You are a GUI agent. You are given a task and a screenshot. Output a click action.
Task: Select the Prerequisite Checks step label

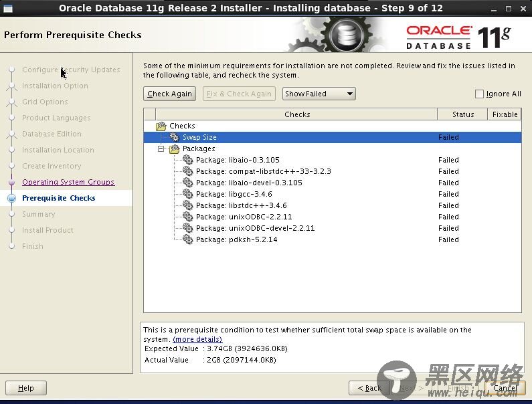point(59,198)
